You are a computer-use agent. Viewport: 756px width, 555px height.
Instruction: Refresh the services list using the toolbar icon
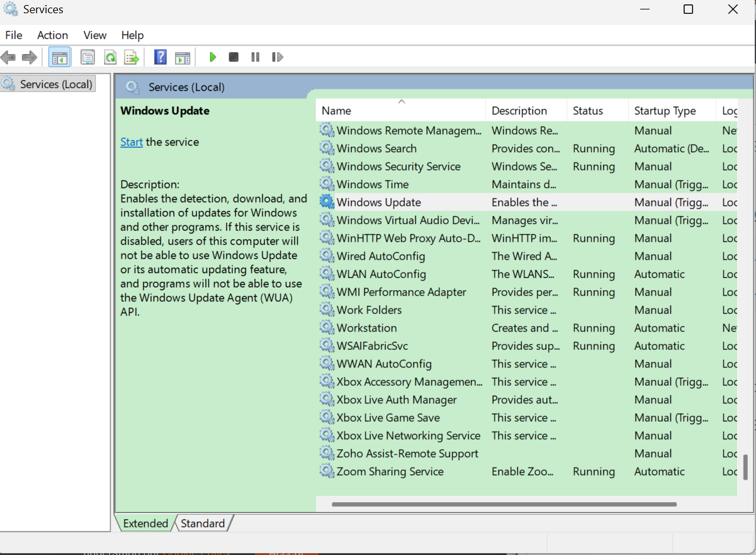pyautogui.click(x=110, y=57)
